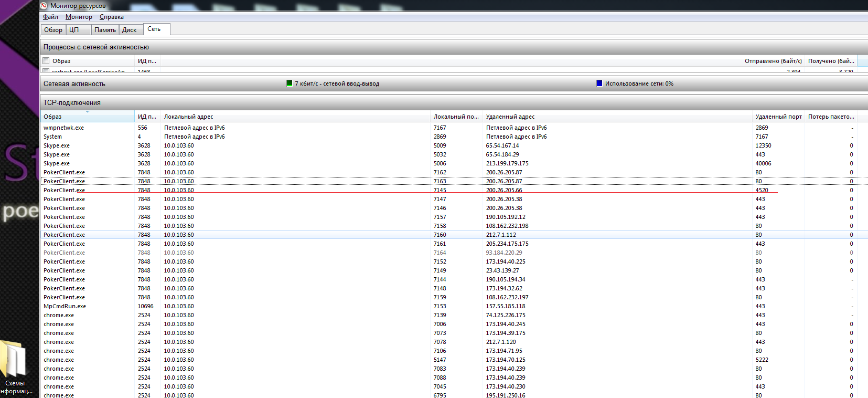Viewport: 868px width, 398px height.
Task: Open the 'Монитор' menu
Action: (79, 17)
